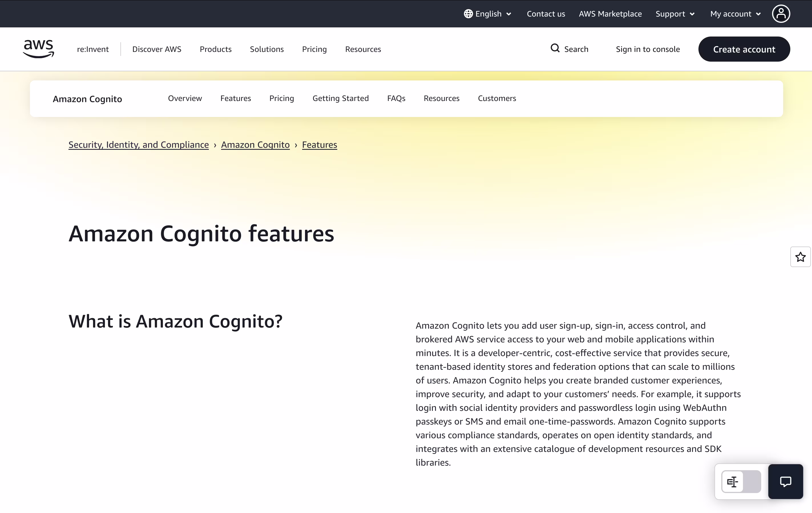Select the Customers tab

point(497,98)
